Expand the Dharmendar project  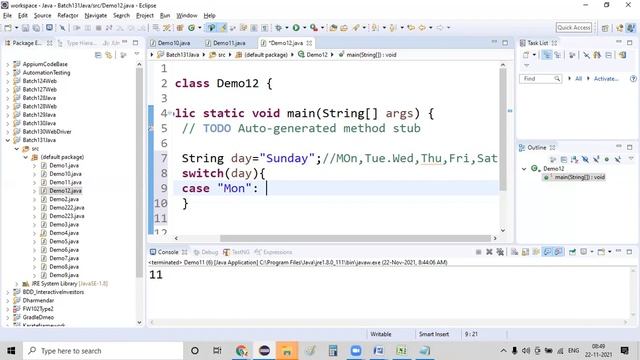(x=7, y=300)
